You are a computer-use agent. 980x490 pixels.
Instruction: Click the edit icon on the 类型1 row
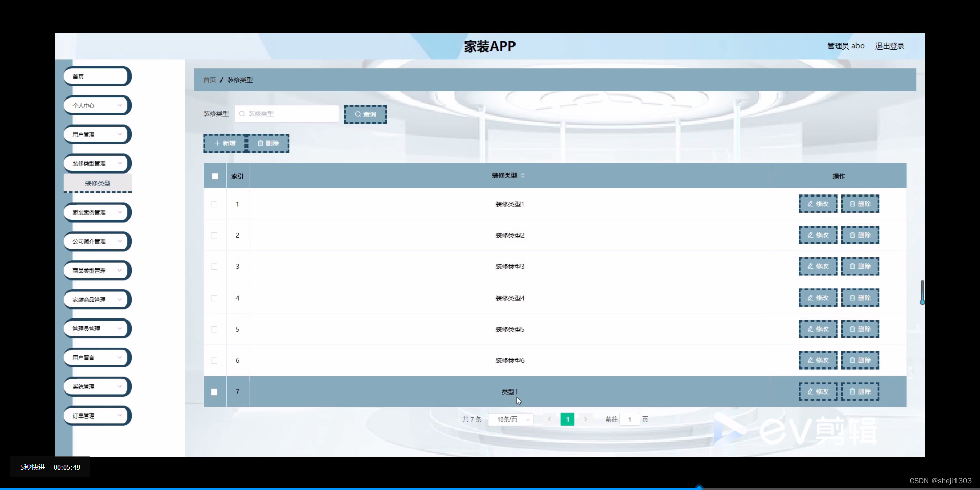(810, 391)
